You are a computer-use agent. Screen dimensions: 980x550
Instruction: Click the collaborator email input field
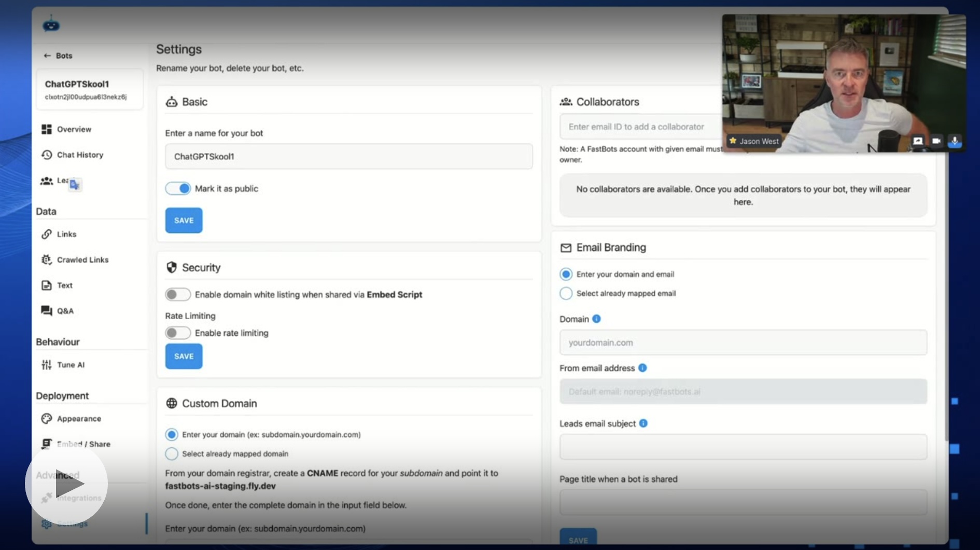coord(638,126)
